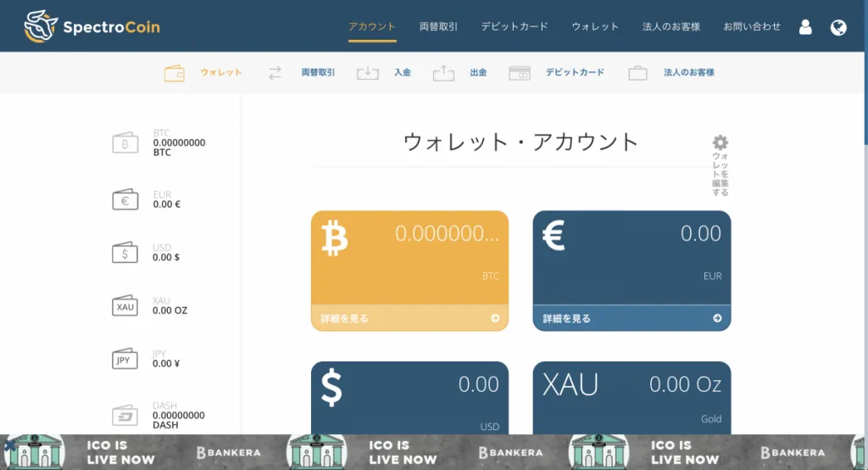The image size is (868, 470).
Task: Open the 法人のお客様 top menu item
Action: point(671,26)
